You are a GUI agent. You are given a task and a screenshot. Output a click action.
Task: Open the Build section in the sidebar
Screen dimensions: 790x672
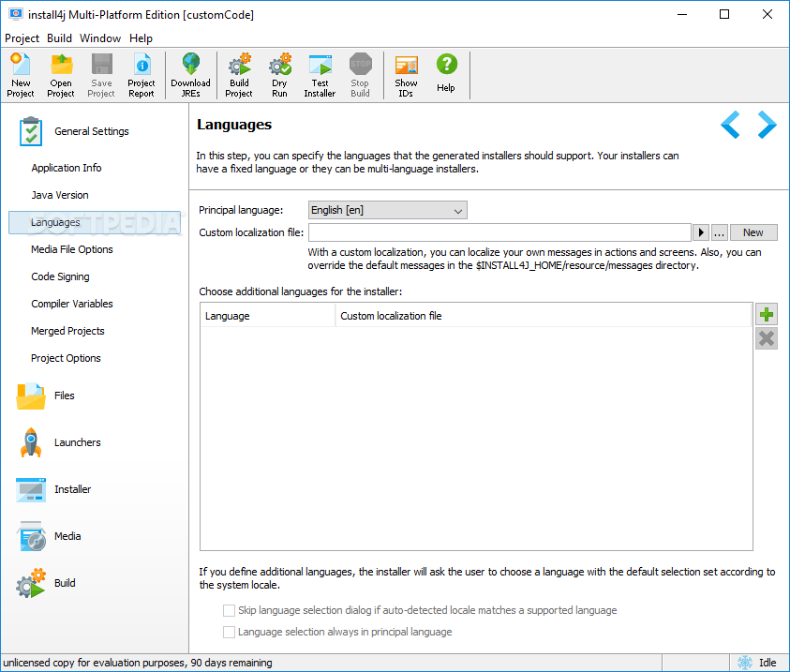[x=46, y=583]
